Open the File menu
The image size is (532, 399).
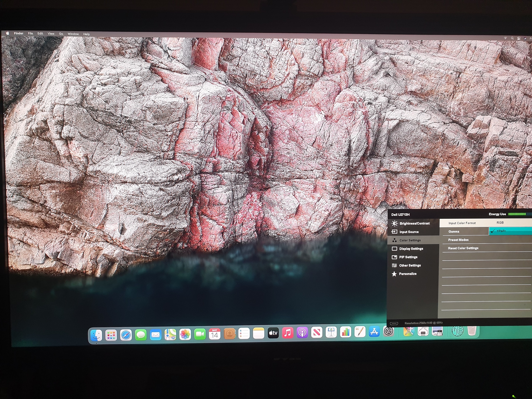pos(30,33)
